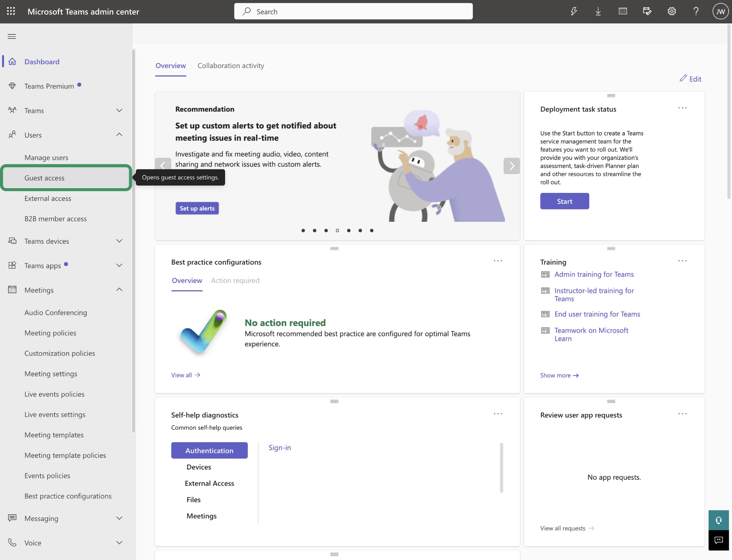This screenshot has height=560, width=732.
Task: Expand the Teams navigation section
Action: click(x=119, y=110)
